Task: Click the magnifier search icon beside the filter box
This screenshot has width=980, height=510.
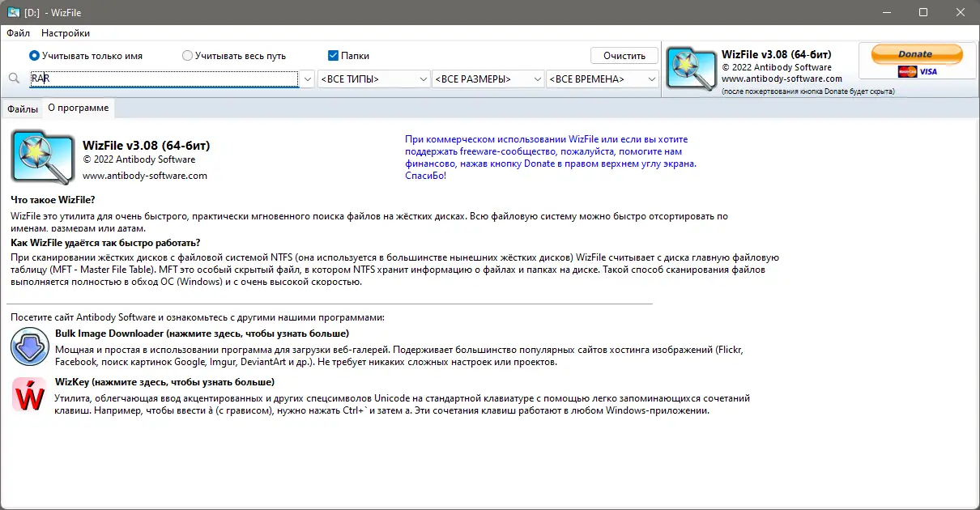Action: pyautogui.click(x=14, y=79)
